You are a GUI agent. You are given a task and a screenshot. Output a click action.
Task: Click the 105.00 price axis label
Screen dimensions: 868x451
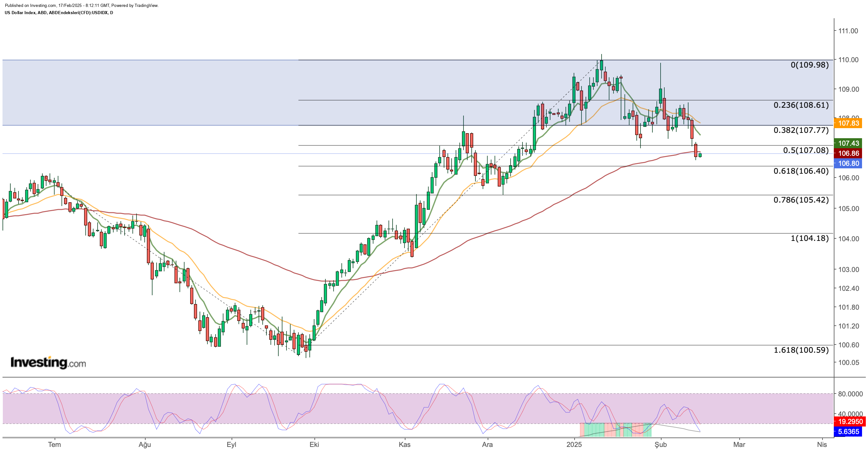(848, 209)
